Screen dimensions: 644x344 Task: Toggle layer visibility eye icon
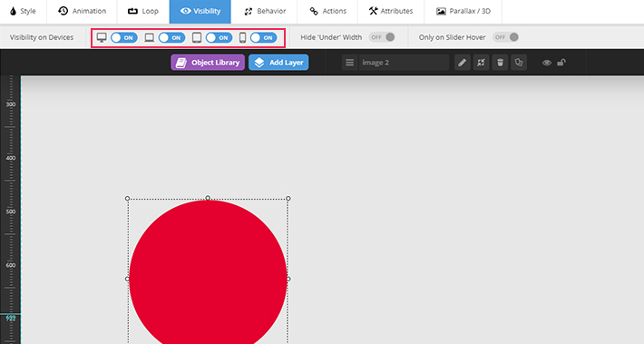547,63
